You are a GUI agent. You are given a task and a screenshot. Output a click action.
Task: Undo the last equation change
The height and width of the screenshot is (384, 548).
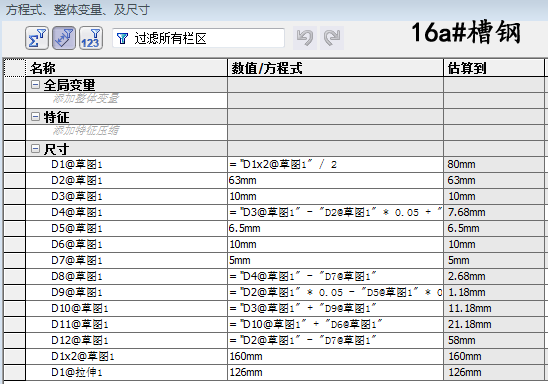click(x=305, y=38)
